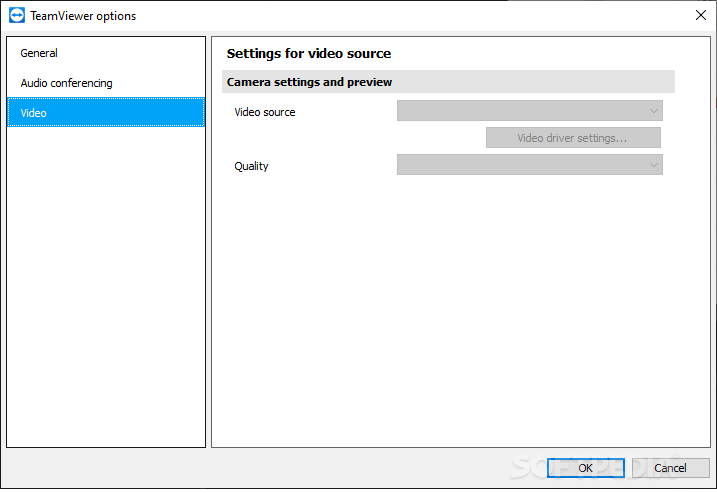
Task: Click the Quality label
Action: pyautogui.click(x=251, y=166)
